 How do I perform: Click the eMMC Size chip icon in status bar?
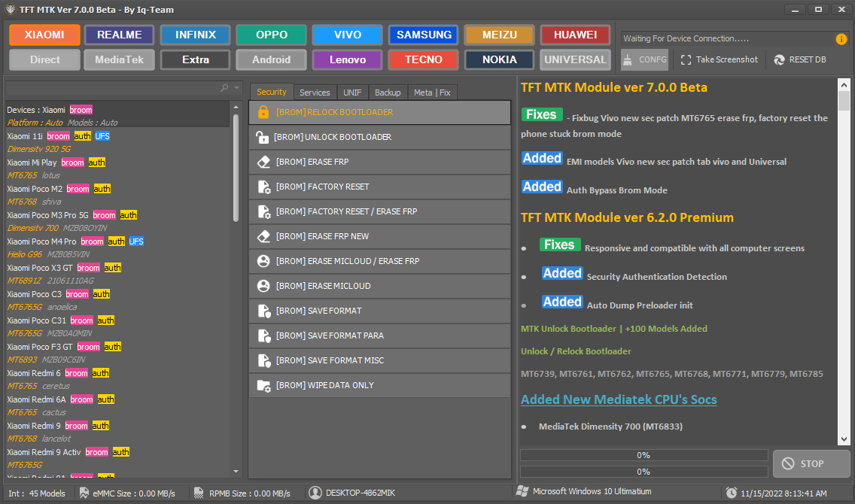[84, 493]
